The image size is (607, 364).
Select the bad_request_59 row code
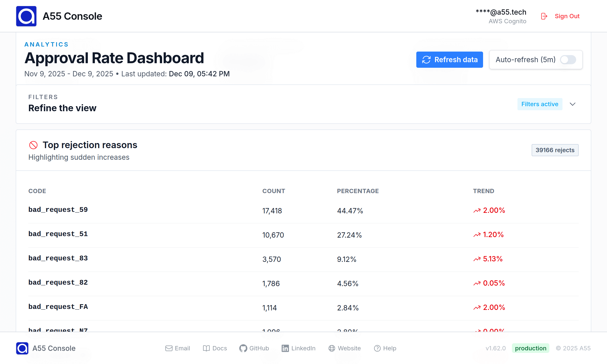click(x=58, y=210)
